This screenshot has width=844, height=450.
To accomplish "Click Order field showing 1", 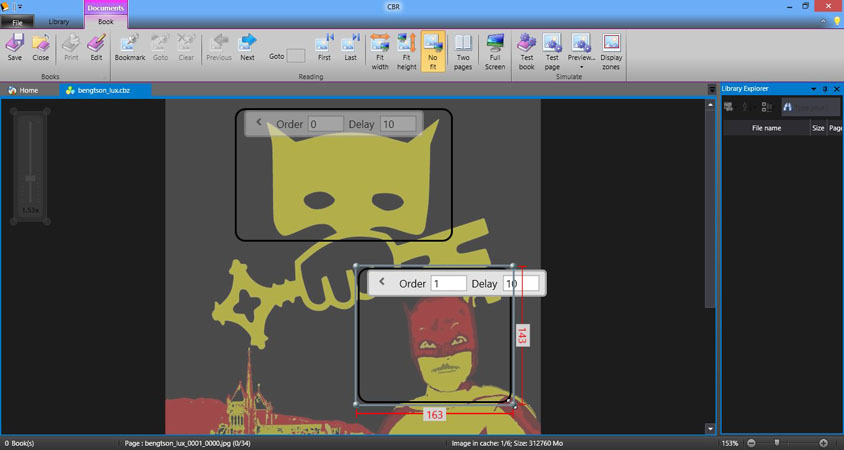I will pos(448,284).
